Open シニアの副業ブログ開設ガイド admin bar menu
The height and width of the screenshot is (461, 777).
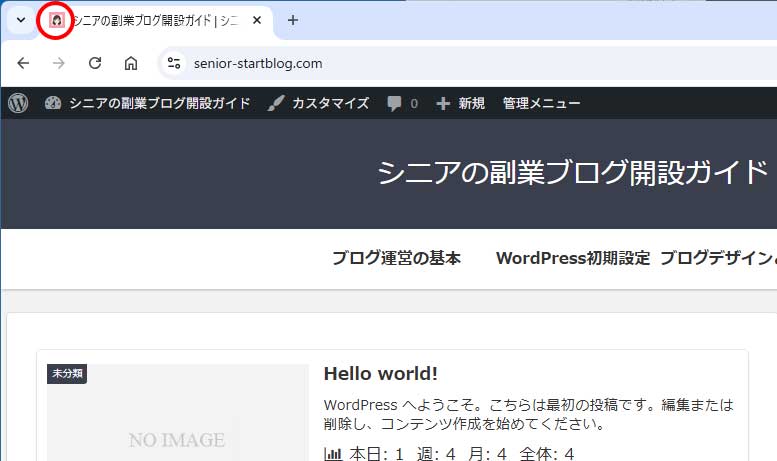(160, 103)
